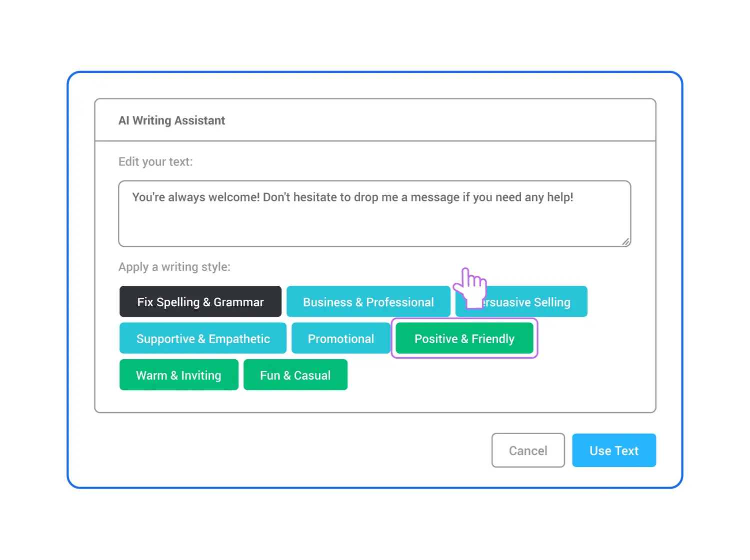Click the Apply a writing style label
The width and height of the screenshot is (750, 560).
(174, 267)
